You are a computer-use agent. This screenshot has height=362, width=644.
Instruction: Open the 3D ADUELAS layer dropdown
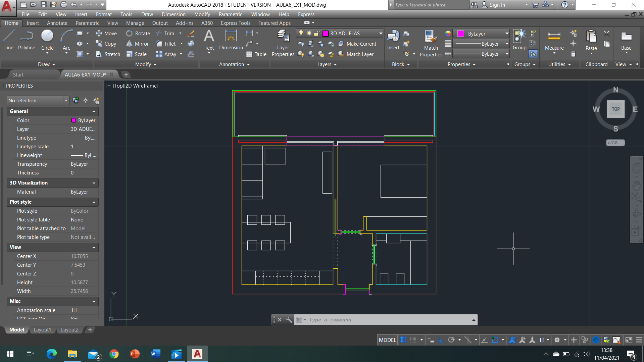(381, 33)
